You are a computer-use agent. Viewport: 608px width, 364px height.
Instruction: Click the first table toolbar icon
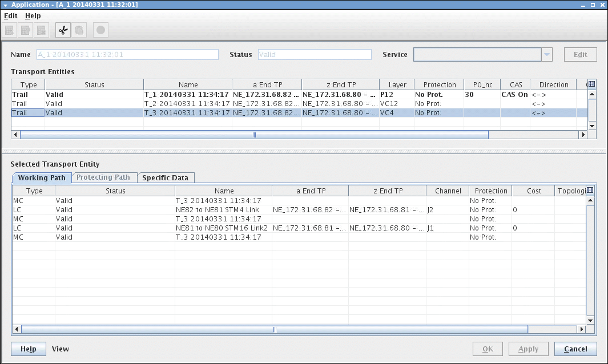click(10, 30)
